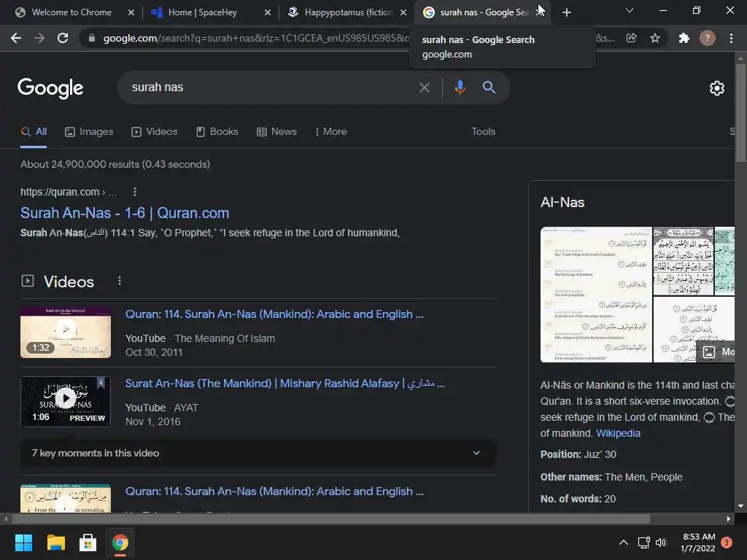The height and width of the screenshot is (560, 747).
Task: Open the More search filters menu
Action: tap(330, 132)
